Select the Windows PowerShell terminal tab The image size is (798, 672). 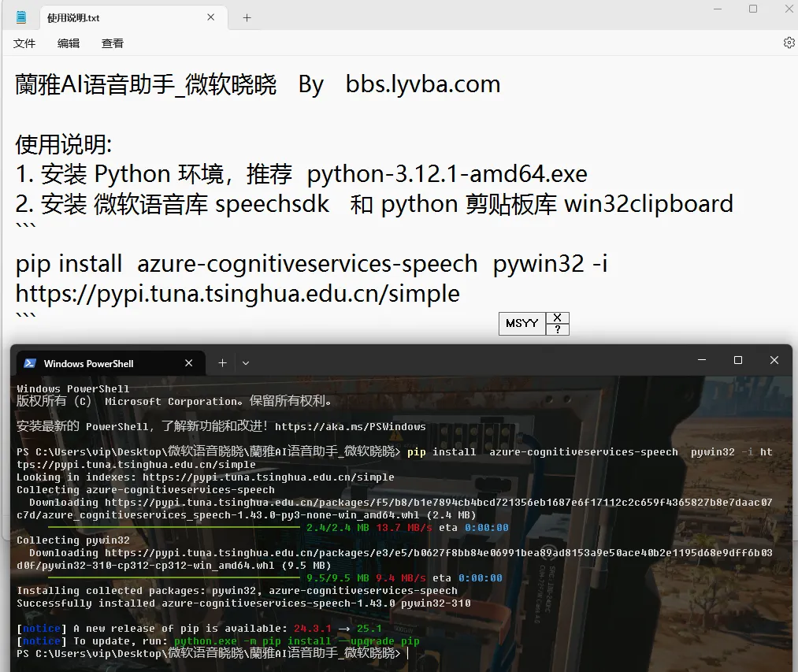pyautogui.click(x=111, y=363)
